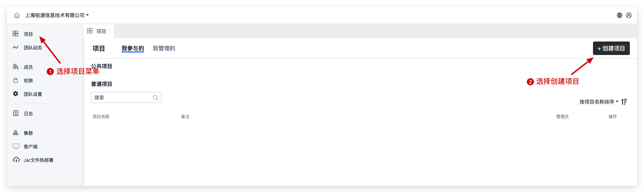
Task: Go to 成员 in the sidebar
Action: coord(28,67)
